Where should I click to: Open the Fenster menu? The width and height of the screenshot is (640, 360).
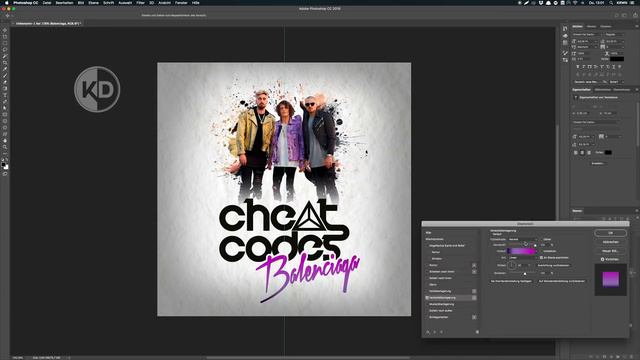(x=181, y=2)
